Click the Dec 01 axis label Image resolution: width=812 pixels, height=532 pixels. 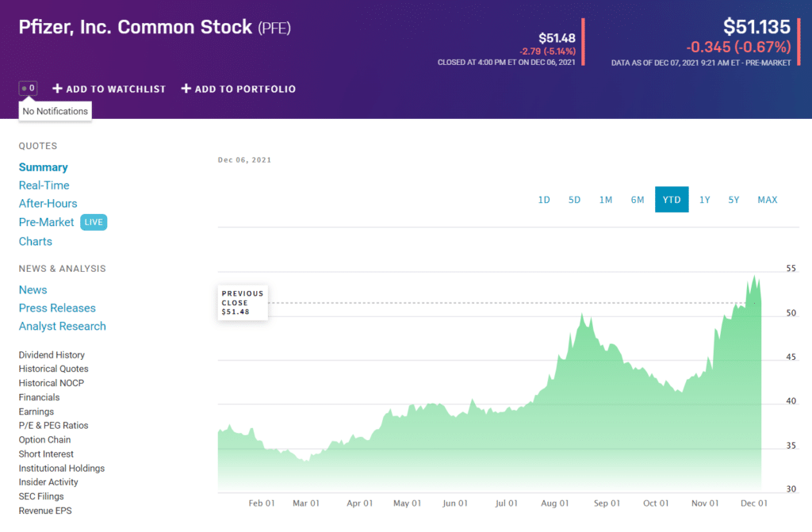coord(754,503)
